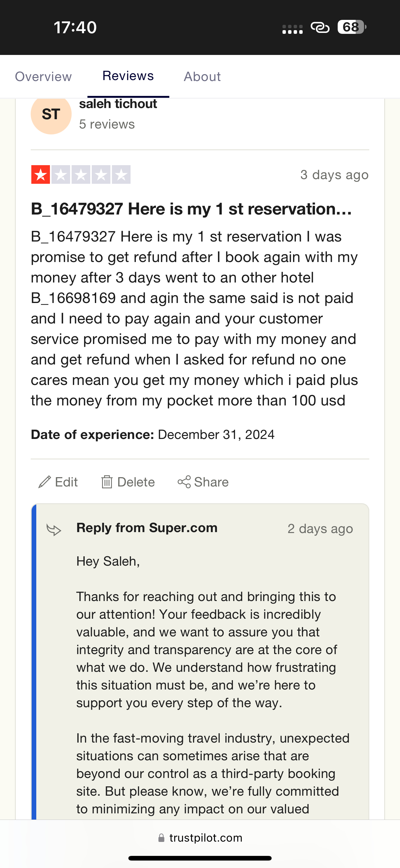Click the Share icon
Viewport: 400px width, 868px height.
[185, 482]
